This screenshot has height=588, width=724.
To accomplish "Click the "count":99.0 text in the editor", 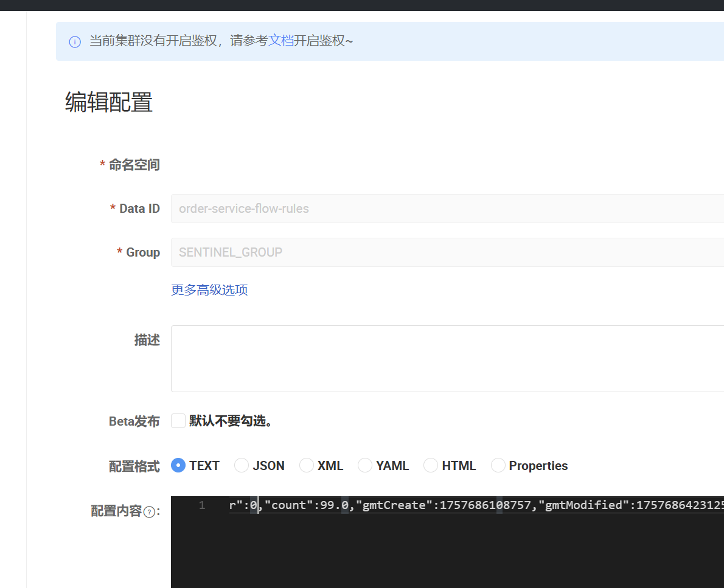I will coord(306,505).
